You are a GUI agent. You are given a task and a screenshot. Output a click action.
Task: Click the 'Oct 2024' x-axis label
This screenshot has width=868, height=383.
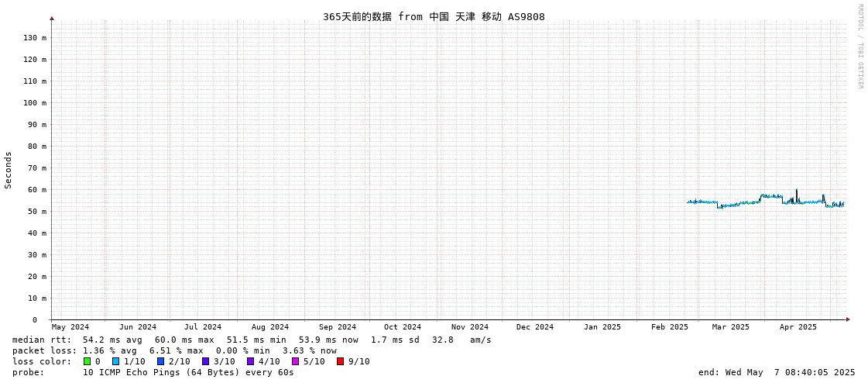pyautogui.click(x=403, y=327)
